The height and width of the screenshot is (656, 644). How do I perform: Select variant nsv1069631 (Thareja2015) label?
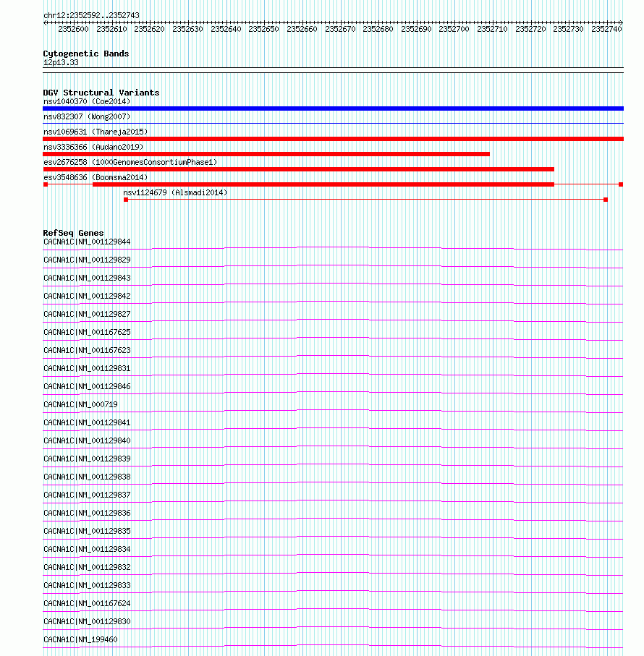96,132
